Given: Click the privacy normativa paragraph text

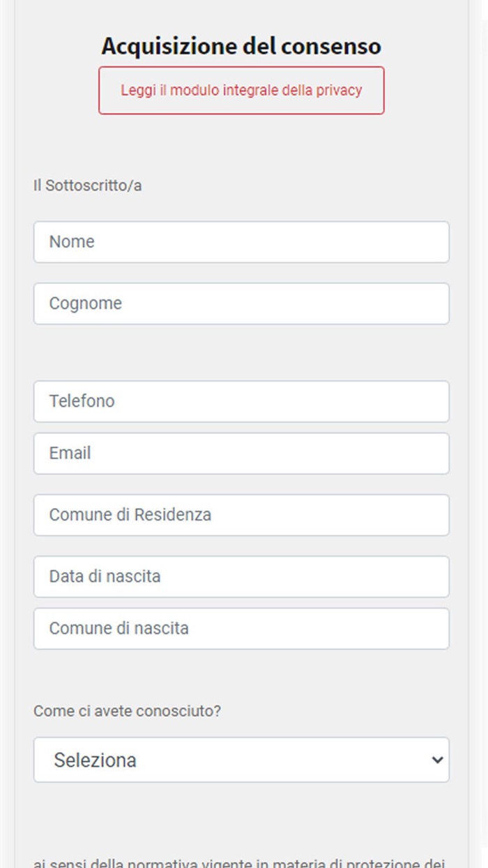Looking at the screenshot, I should (238, 862).
